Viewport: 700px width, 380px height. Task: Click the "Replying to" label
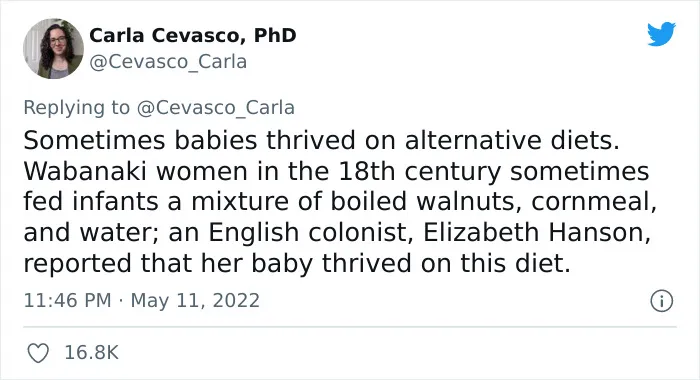coord(77,108)
